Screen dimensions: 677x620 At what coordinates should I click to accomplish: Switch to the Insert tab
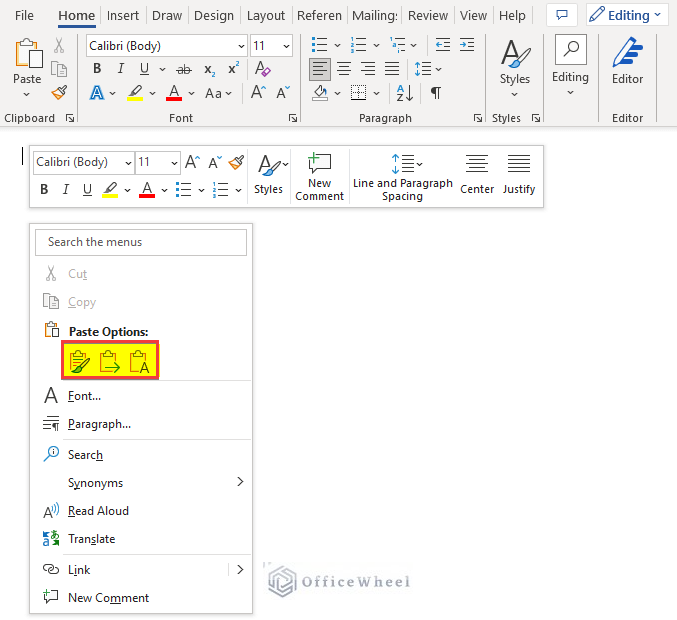click(x=123, y=16)
